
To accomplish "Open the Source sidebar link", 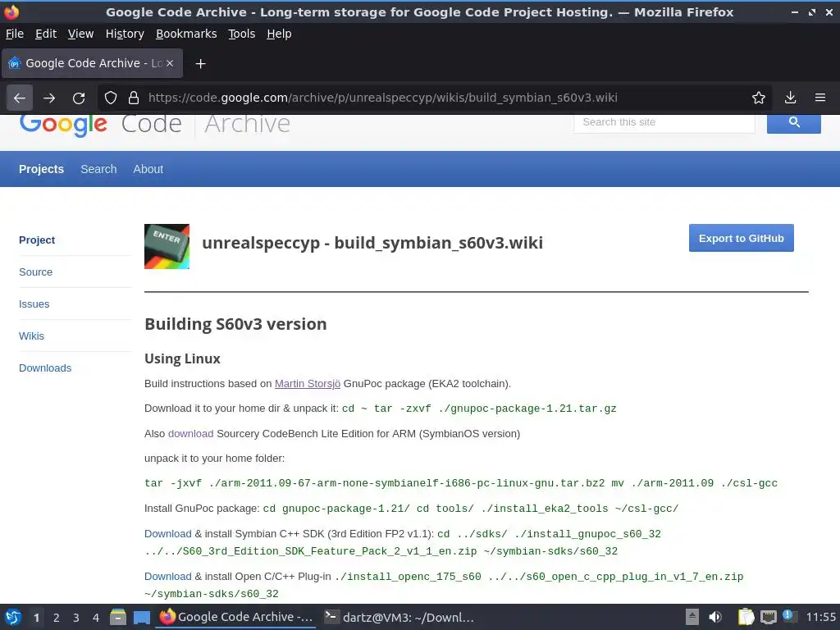I will (36, 272).
